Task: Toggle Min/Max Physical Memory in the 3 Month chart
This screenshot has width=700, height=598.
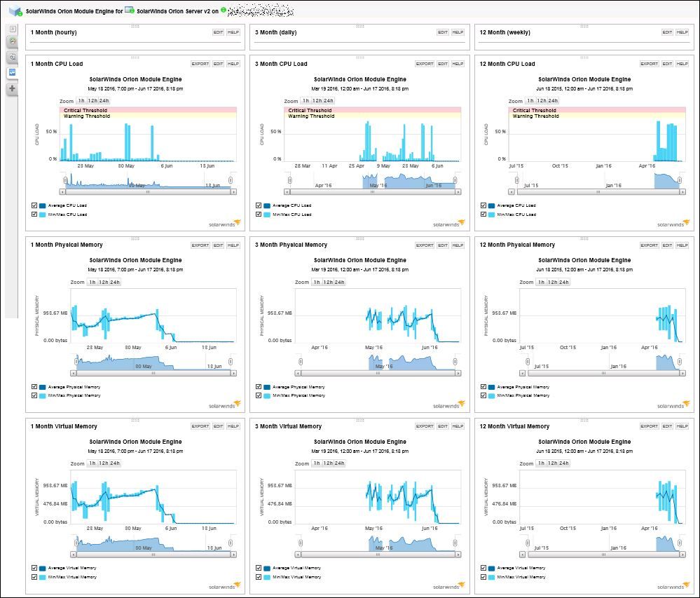Action: pos(259,395)
